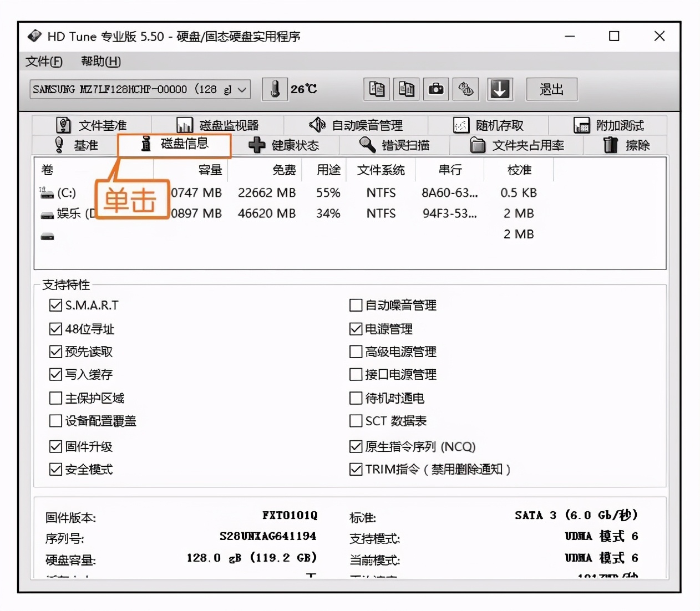This screenshot has height=611, width=700.
Task: Click the serial 94F3-53... cell
Action: pyautogui.click(x=449, y=213)
